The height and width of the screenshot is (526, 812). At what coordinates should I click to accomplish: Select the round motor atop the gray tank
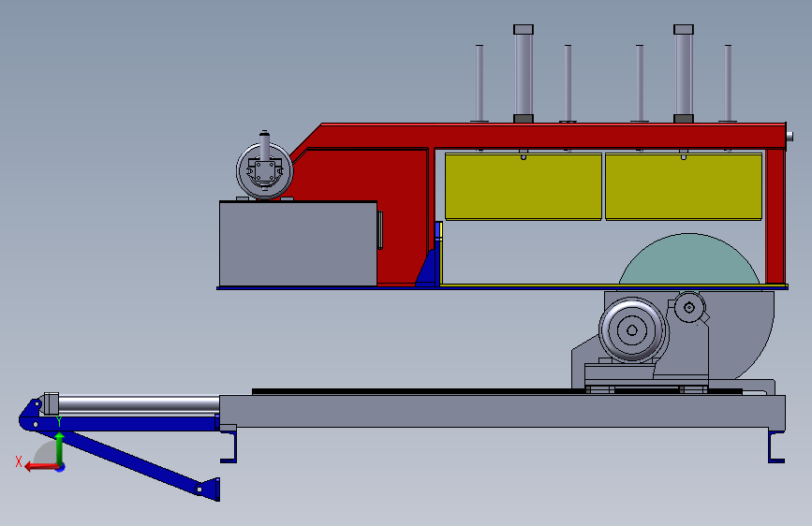click(265, 171)
